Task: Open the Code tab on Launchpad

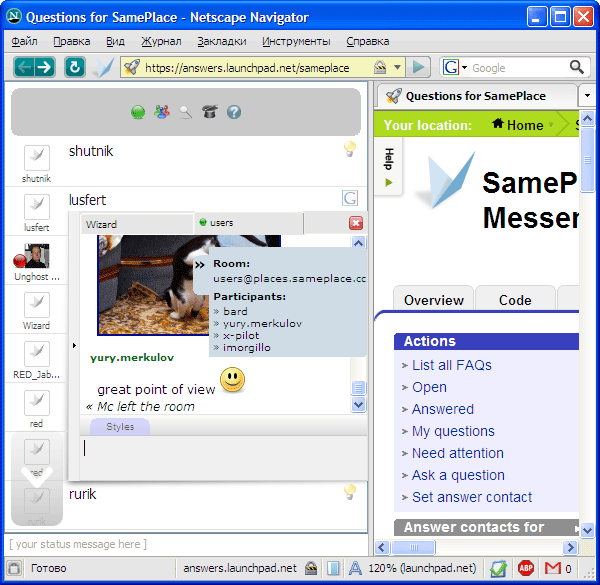Action: coord(515,300)
